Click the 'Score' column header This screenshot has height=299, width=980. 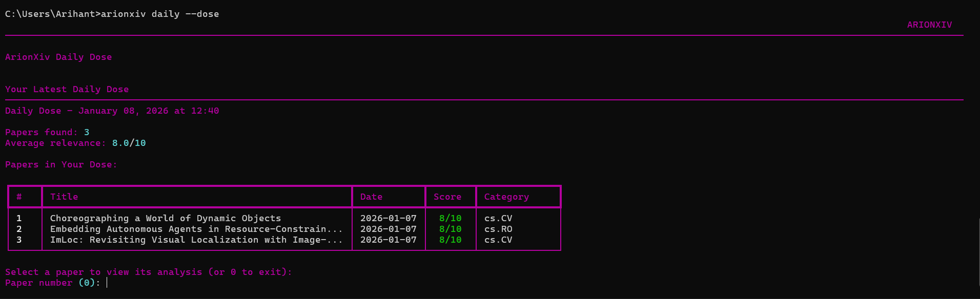pos(447,197)
